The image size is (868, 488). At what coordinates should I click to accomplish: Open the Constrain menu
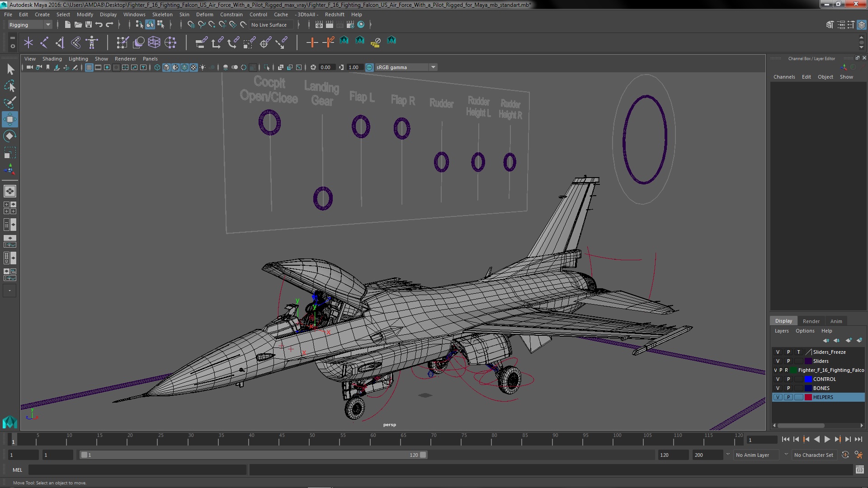pos(231,14)
